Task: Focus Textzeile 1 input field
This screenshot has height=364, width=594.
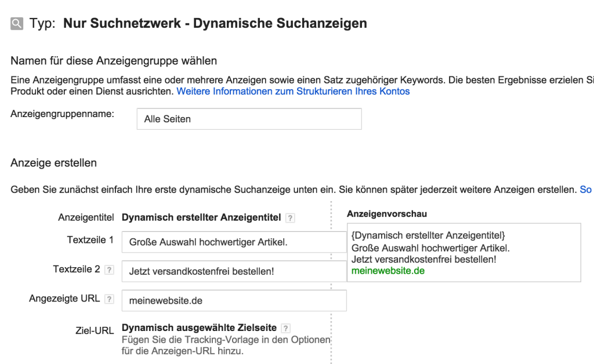Action: (234, 242)
